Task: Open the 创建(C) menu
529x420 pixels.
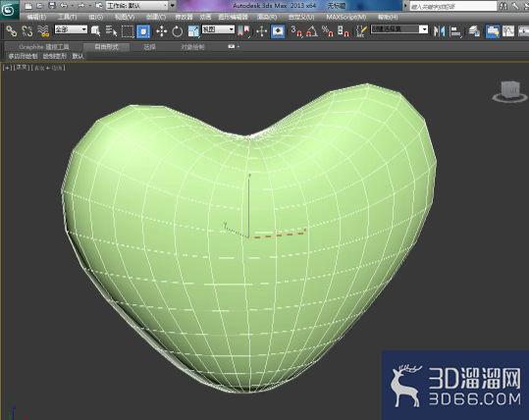Action: (x=156, y=17)
